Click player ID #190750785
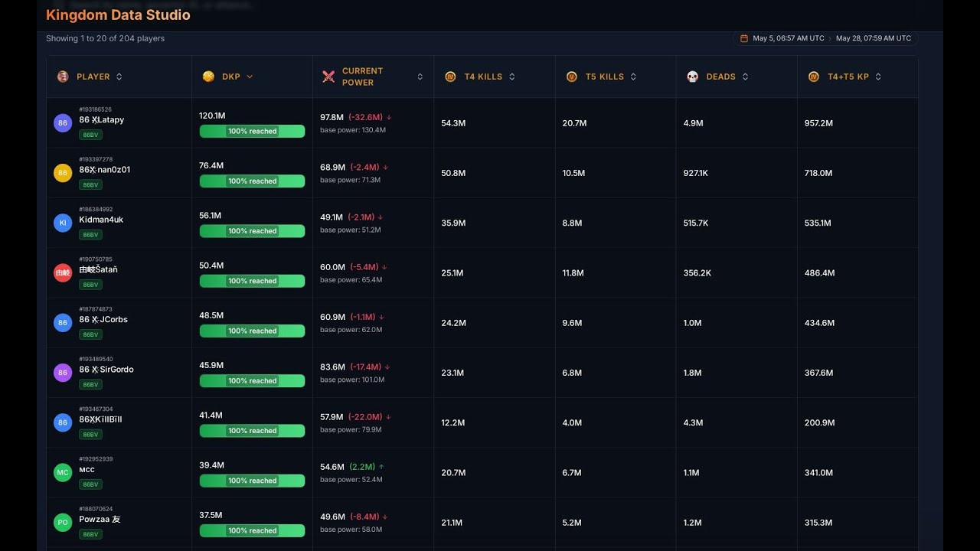The height and width of the screenshot is (551, 980). click(96, 259)
